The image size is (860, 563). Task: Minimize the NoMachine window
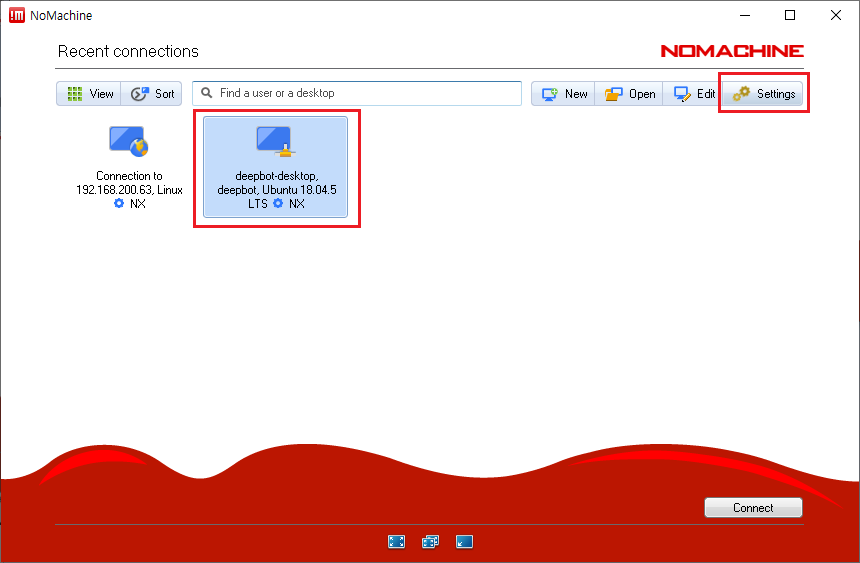tap(745, 15)
